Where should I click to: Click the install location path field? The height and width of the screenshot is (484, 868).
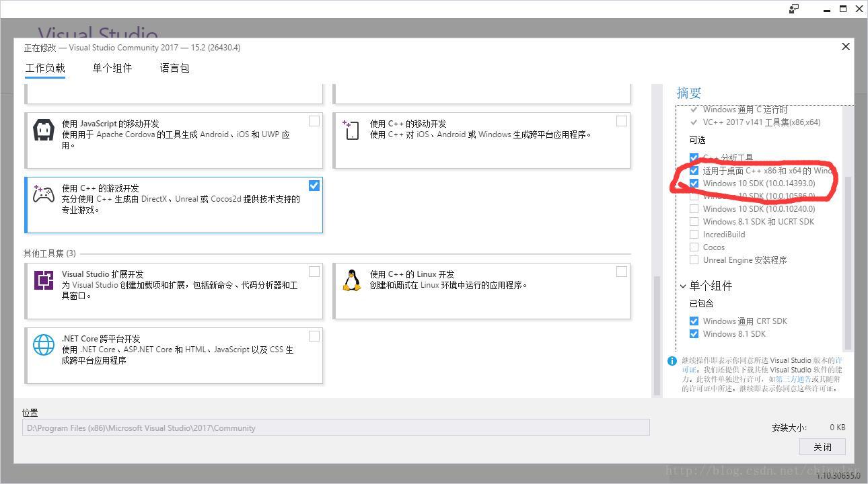click(x=336, y=428)
